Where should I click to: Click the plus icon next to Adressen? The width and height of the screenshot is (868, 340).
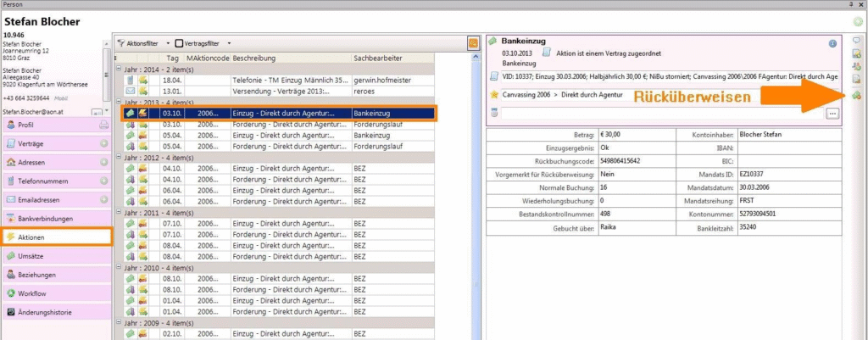click(x=103, y=162)
